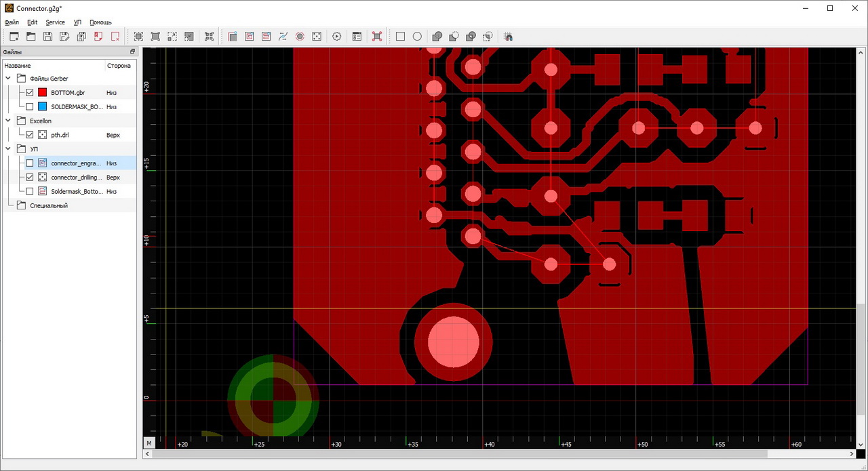Select the Специальный folder row
Viewport: 868px width, 471px height.
[x=69, y=205]
